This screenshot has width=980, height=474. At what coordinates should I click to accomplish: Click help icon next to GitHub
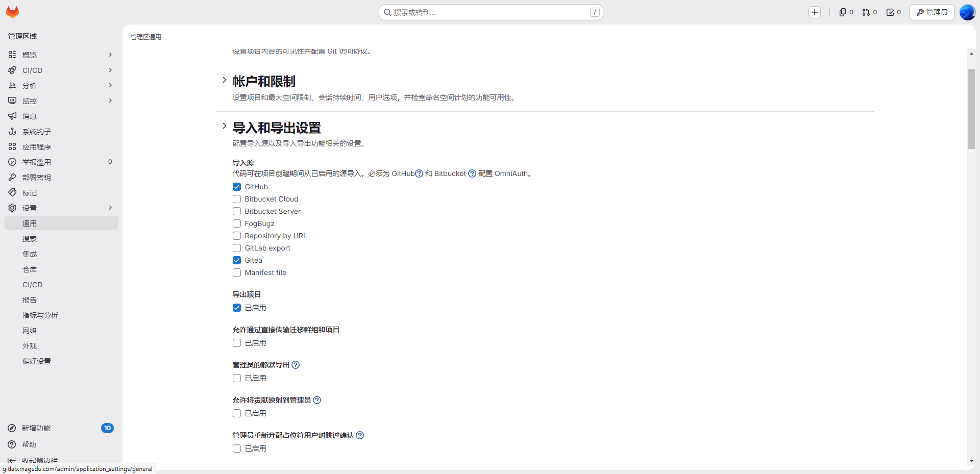coord(419,173)
